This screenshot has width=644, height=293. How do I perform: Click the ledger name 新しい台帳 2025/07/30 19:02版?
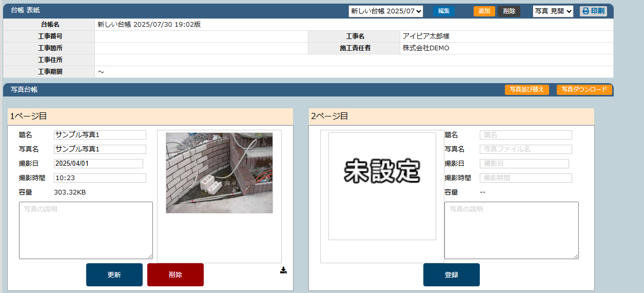(149, 24)
